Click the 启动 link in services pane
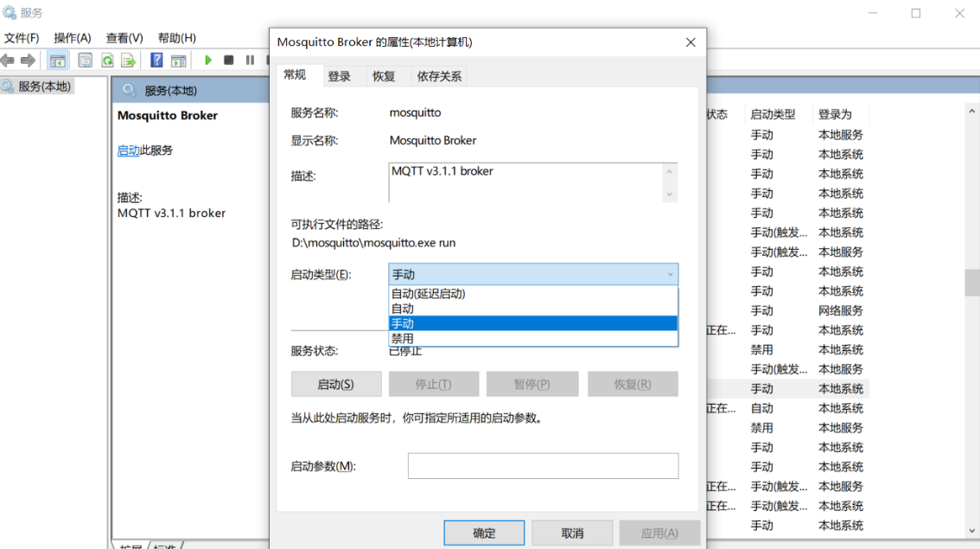The image size is (980, 549). tap(128, 150)
